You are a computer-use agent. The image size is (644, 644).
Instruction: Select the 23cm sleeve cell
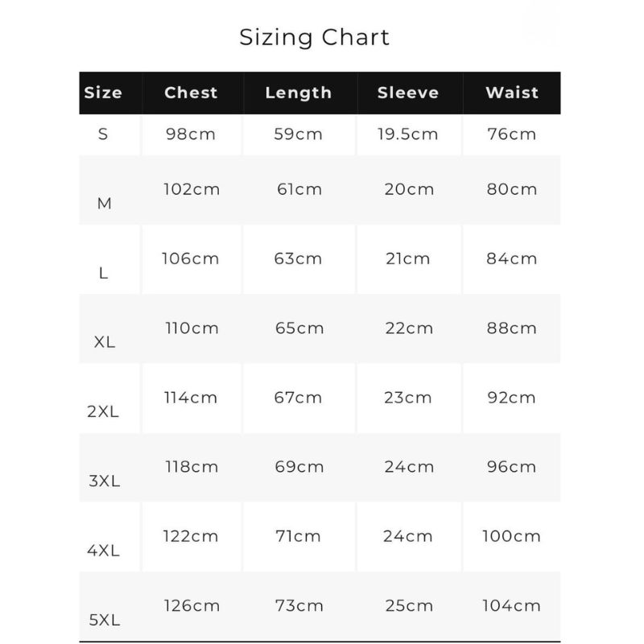click(x=408, y=398)
